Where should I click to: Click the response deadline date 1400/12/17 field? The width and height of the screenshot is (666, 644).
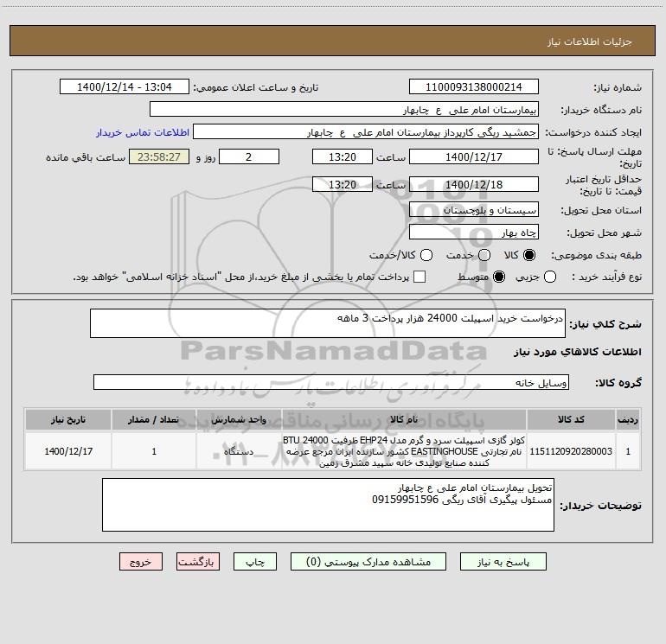click(x=474, y=156)
